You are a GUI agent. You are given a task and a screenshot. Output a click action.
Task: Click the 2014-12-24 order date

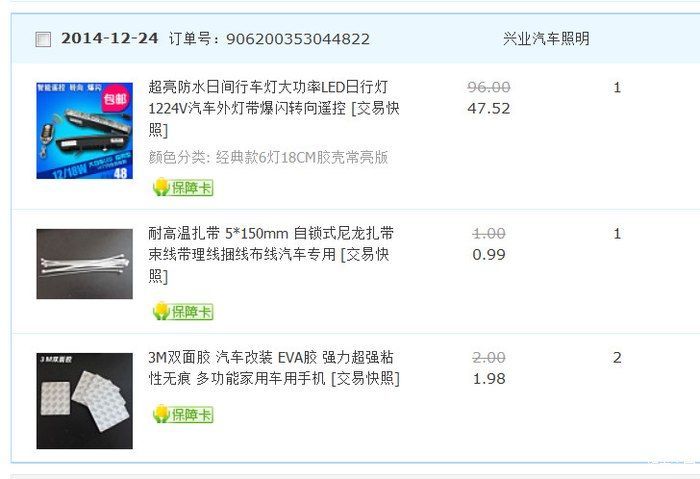tap(109, 38)
